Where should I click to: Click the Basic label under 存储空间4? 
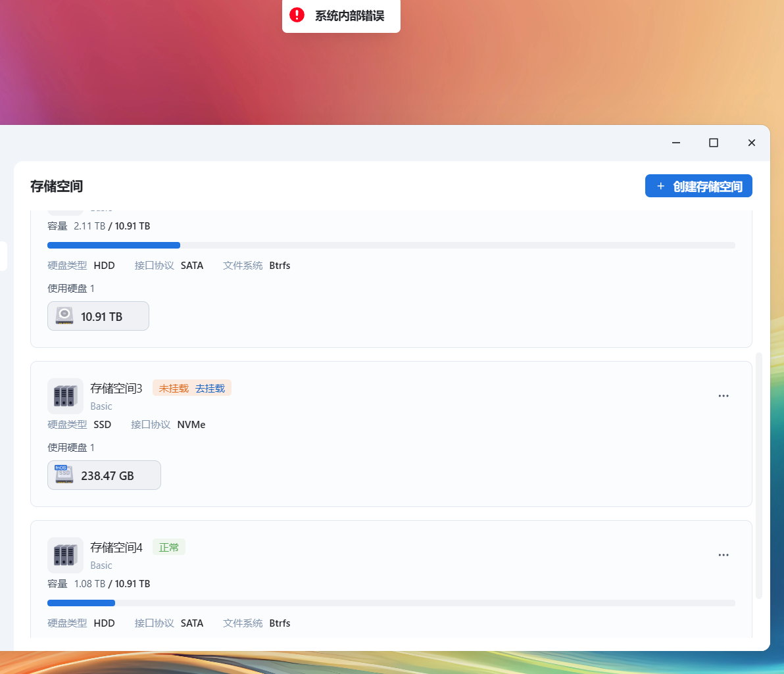[x=101, y=565]
